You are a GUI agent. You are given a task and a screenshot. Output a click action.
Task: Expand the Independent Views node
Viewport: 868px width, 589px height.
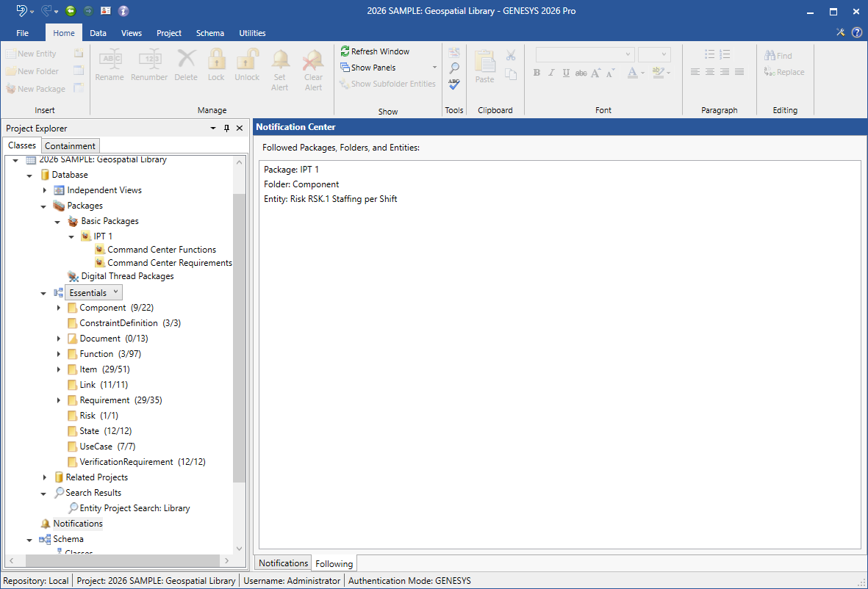(45, 190)
